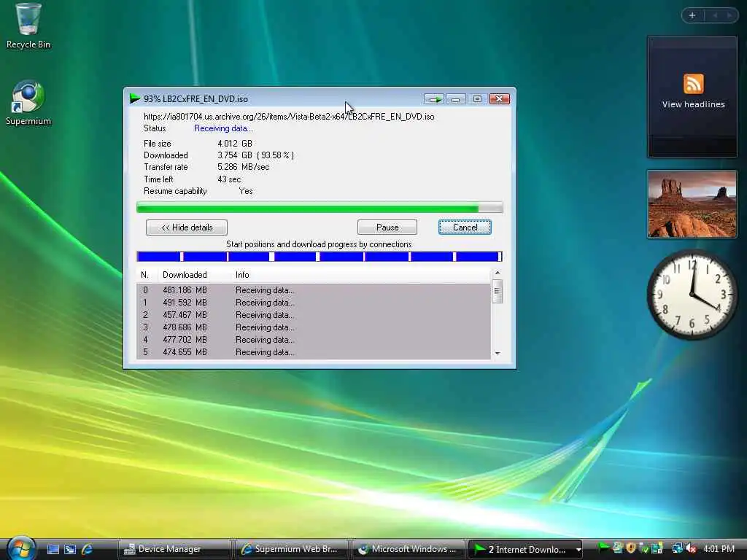
Task: Launch Internet Explorer from quick launch
Action: pos(87,550)
